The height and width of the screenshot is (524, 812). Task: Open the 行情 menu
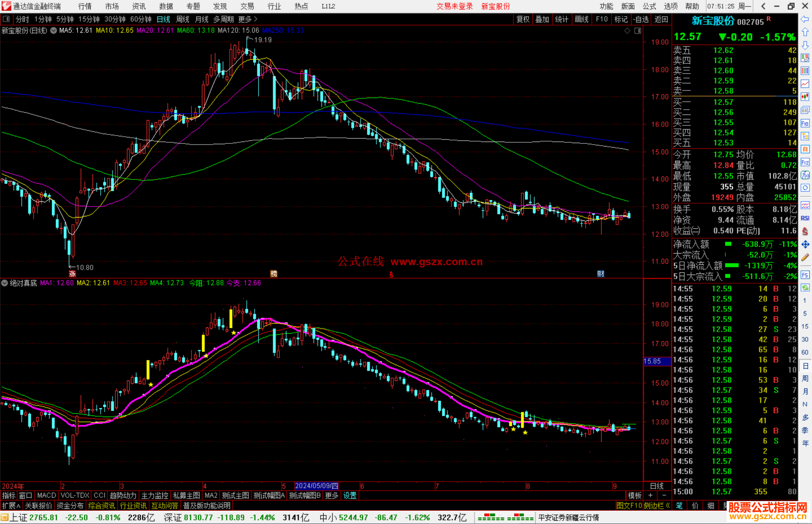[x=85, y=6]
